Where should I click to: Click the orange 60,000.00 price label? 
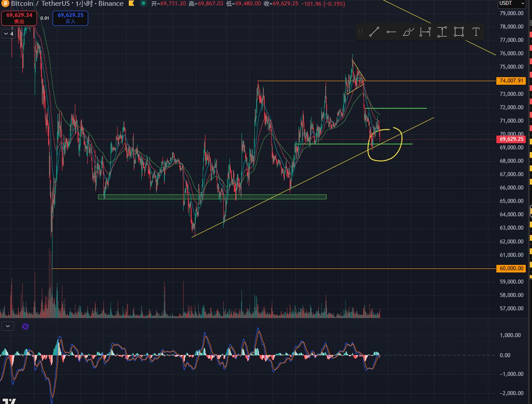[x=511, y=268]
